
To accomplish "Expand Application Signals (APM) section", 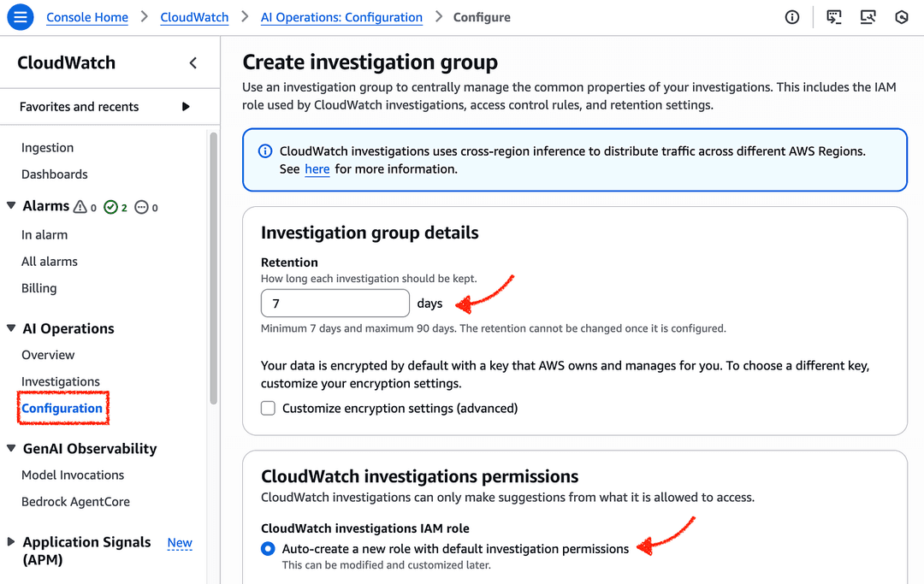I will coord(10,541).
